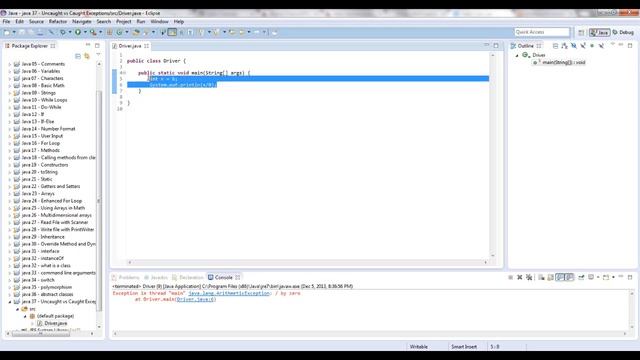Click Collapse All icon in Outline panel
The image size is (640, 360).
[555, 46]
